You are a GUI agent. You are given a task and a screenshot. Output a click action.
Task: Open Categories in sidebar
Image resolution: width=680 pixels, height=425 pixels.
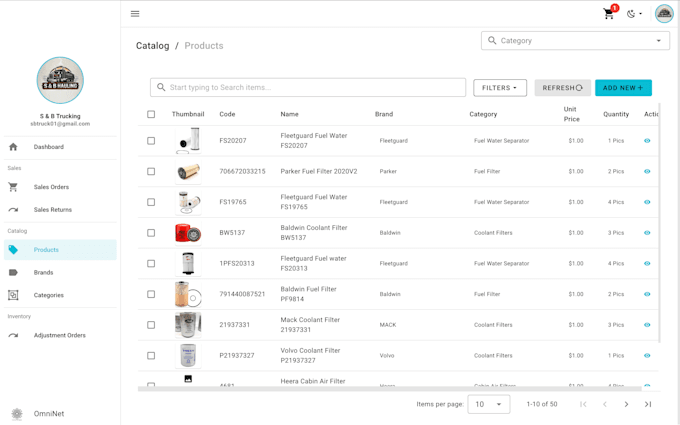(x=60, y=295)
